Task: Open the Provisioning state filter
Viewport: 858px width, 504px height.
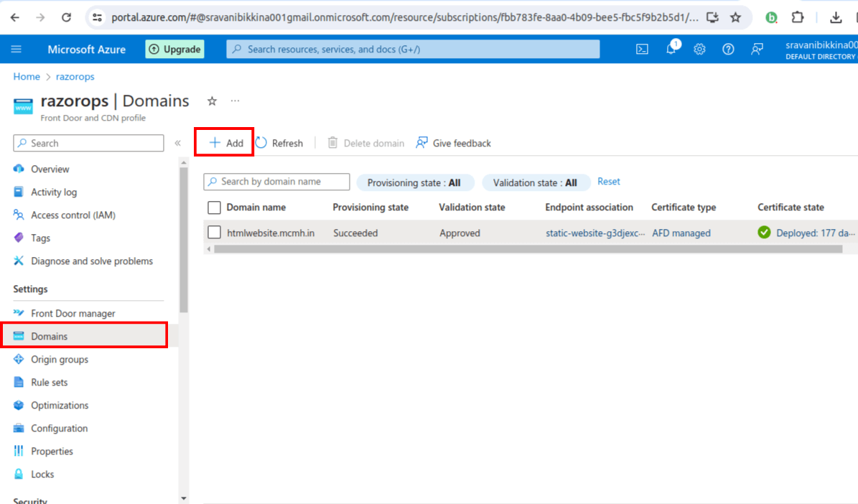Action: pyautogui.click(x=415, y=182)
